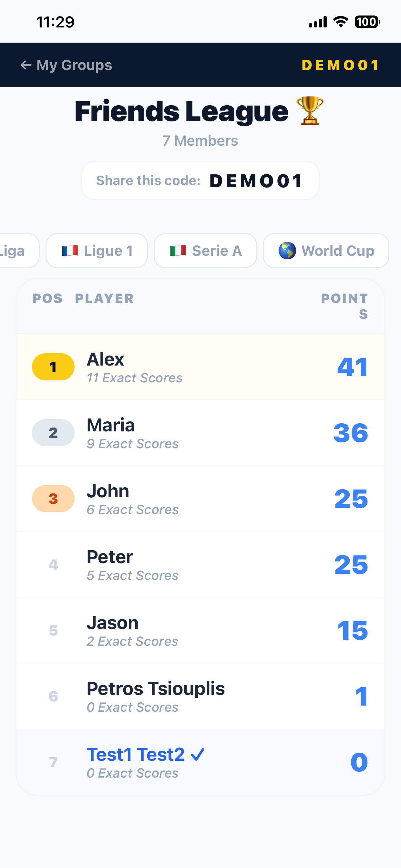The width and height of the screenshot is (401, 868).
Task: Select the Ligue 1 league tab
Action: pos(97,251)
